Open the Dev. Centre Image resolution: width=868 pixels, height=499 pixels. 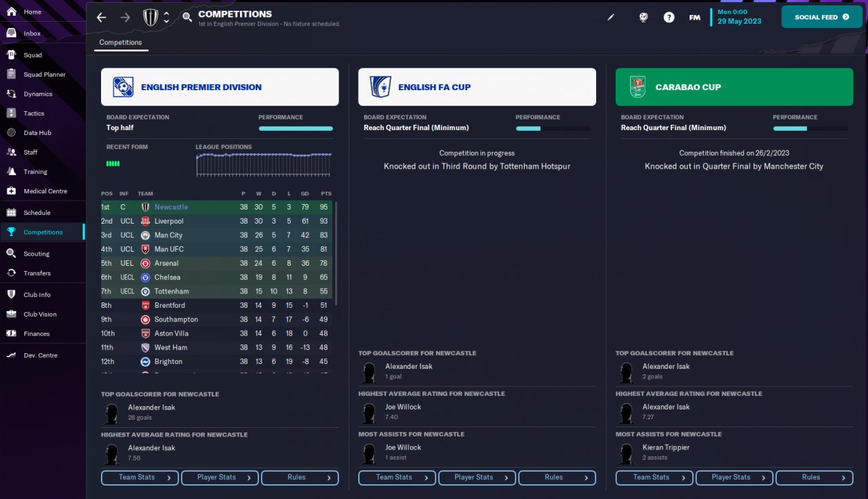[x=42, y=355]
